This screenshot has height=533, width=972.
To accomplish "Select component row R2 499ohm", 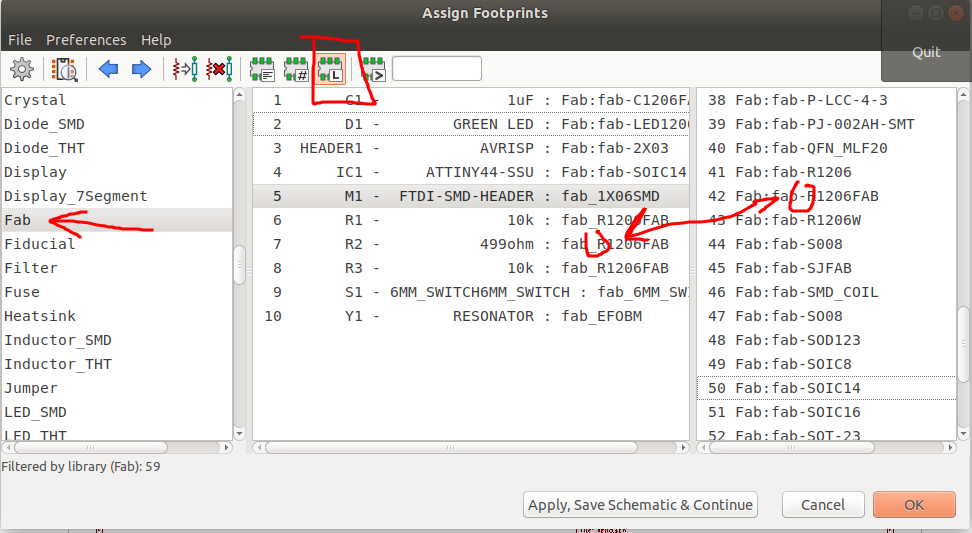I will point(471,244).
